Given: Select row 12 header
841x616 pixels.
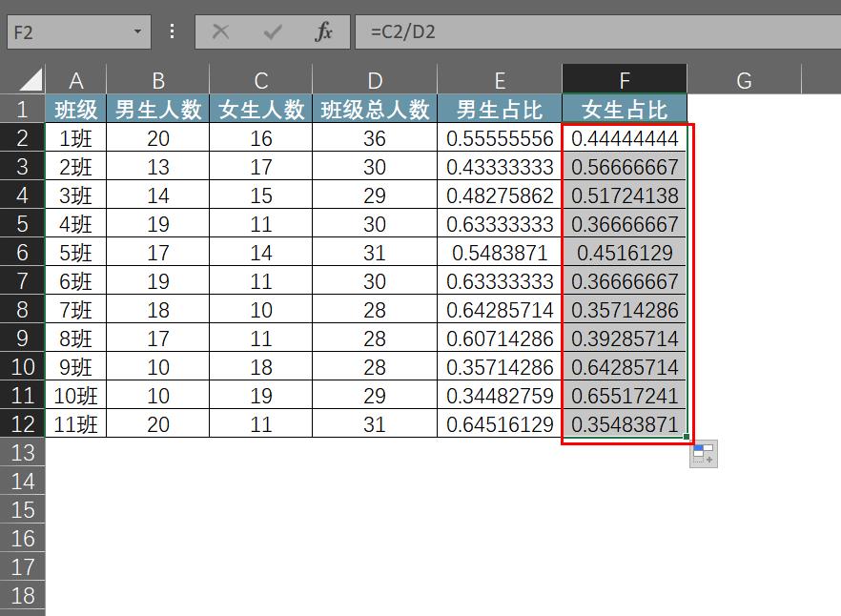Looking at the screenshot, I should pos(21,423).
